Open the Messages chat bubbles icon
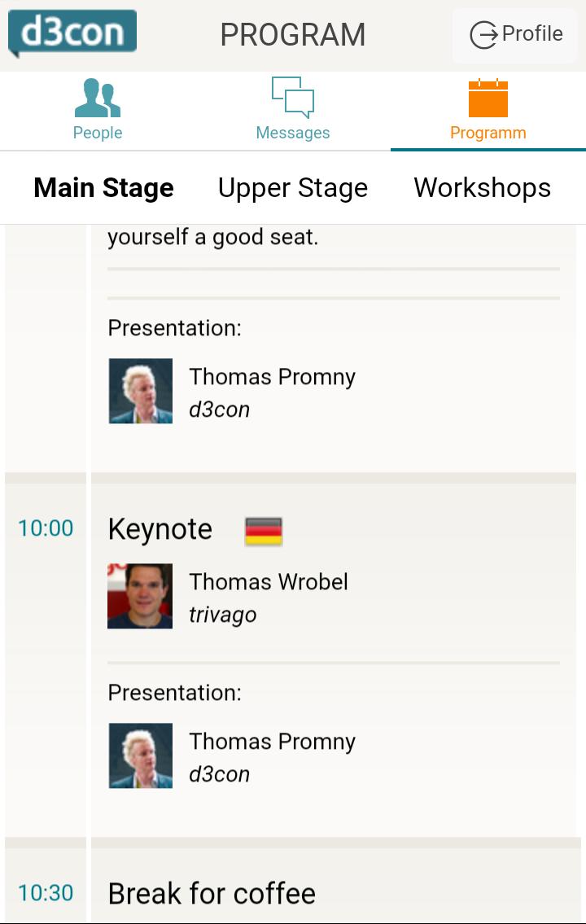This screenshot has height=924, width=586. tap(293, 97)
